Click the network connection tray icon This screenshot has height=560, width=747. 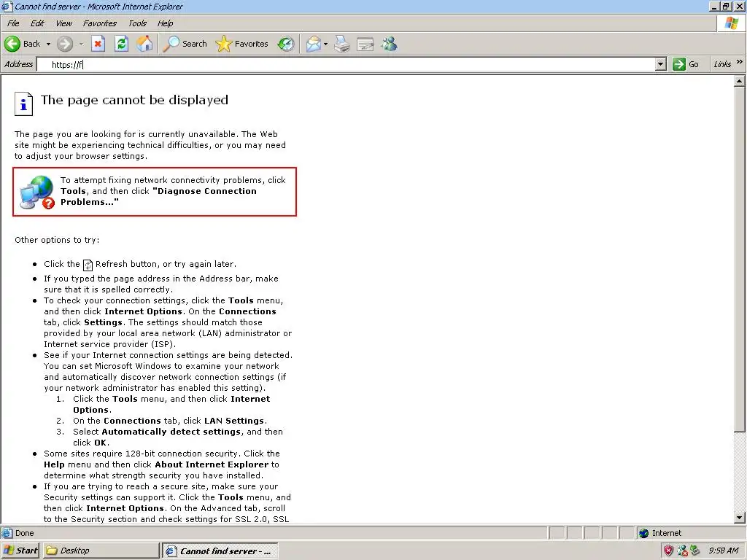pos(683,551)
